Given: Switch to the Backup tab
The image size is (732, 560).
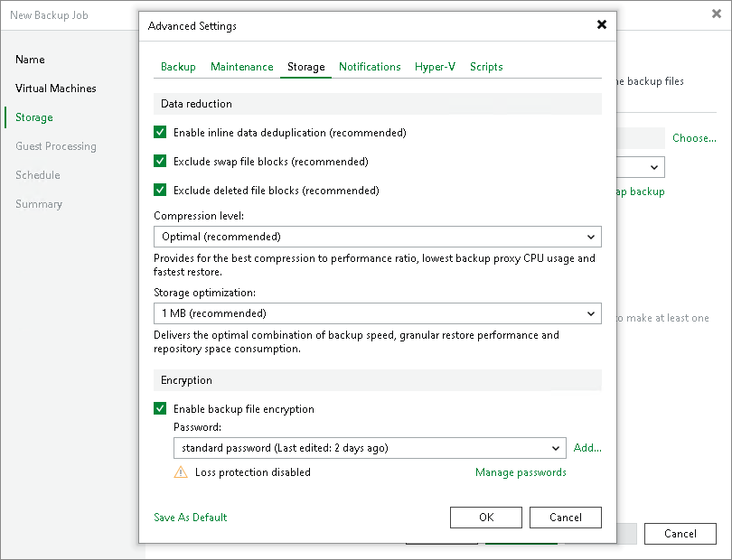Looking at the screenshot, I should coord(178,67).
